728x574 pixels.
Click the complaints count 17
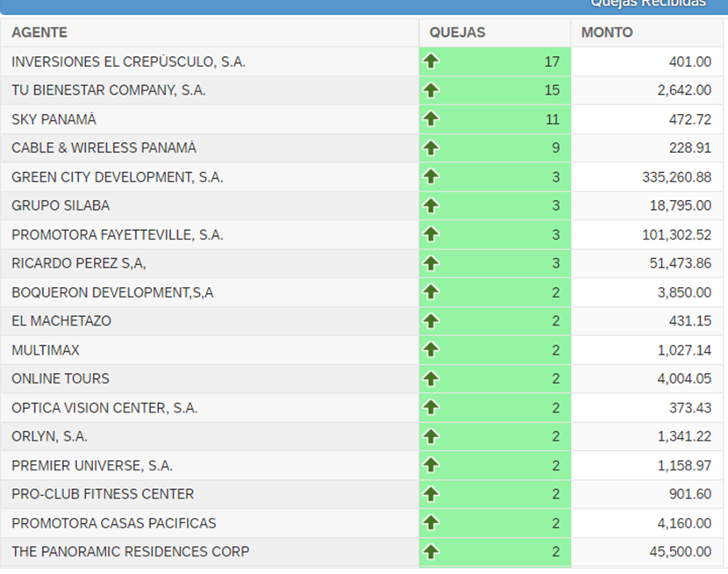552,61
